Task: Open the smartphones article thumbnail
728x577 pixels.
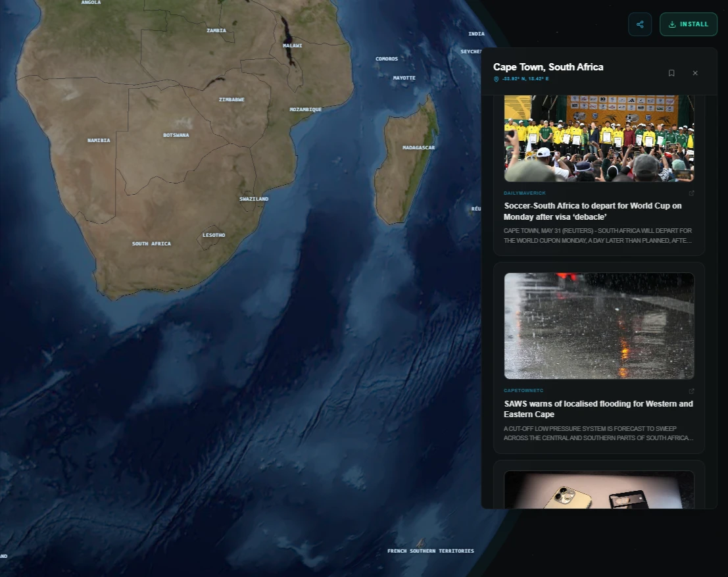Action: pyautogui.click(x=599, y=489)
